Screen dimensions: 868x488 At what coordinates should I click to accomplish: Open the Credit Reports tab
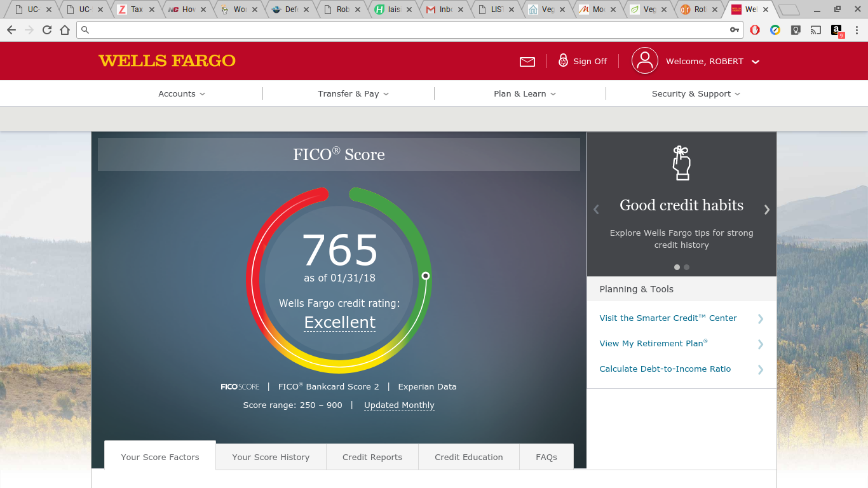pos(372,457)
